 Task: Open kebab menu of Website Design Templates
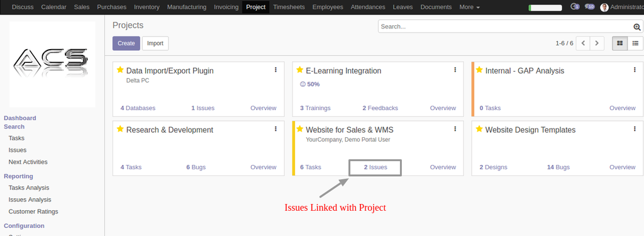coord(635,129)
